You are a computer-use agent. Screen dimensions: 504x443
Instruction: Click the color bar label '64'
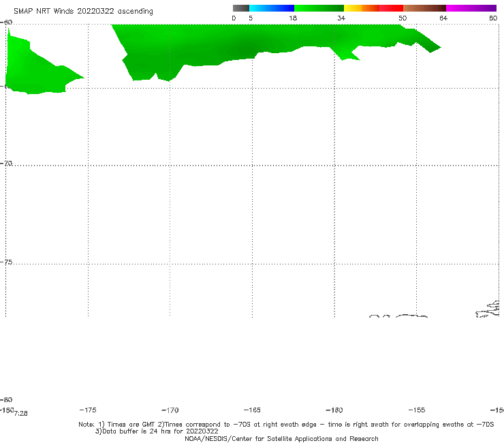[x=443, y=18]
